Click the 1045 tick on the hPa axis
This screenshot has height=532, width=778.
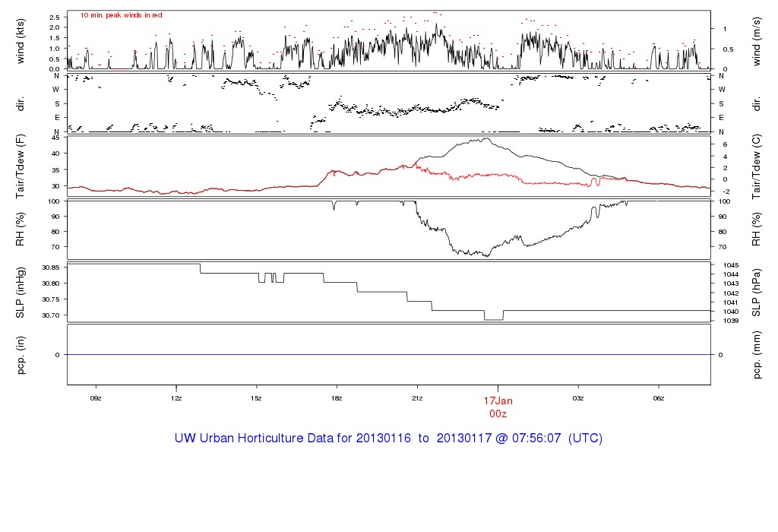pos(731,265)
